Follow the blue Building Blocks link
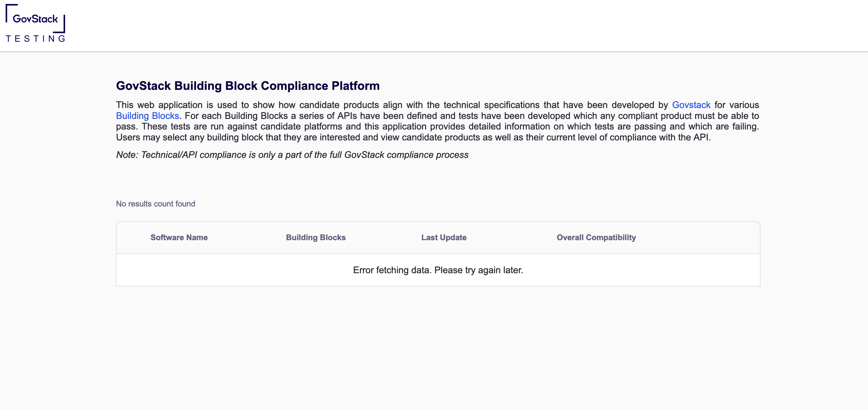Screen dimensions: 868x409 (147, 116)
